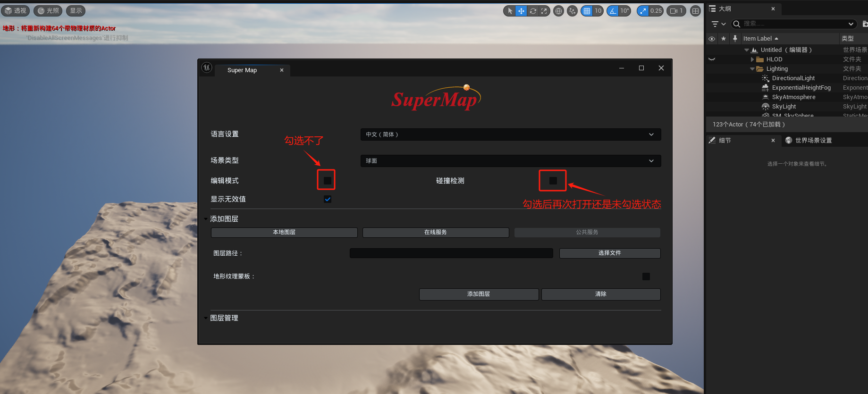The width and height of the screenshot is (868, 394).
Task: Select ExponentialHeightFog actor icon
Action: coord(766,88)
